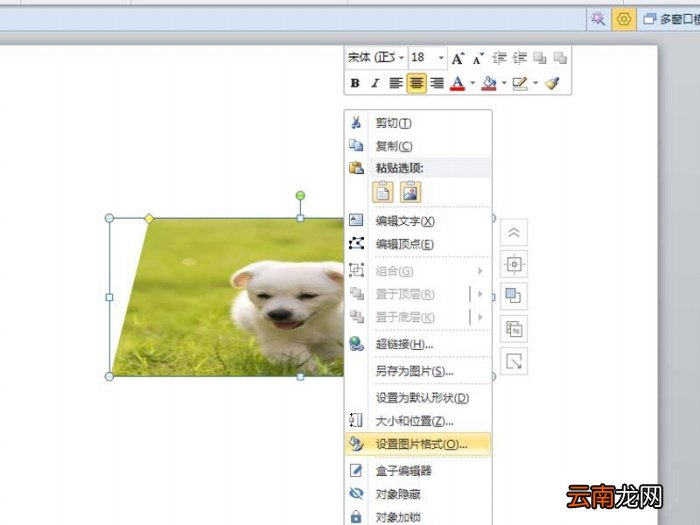Image resolution: width=700 pixels, height=525 pixels.
Task: Apply the red font color A icon
Action: 457,83
